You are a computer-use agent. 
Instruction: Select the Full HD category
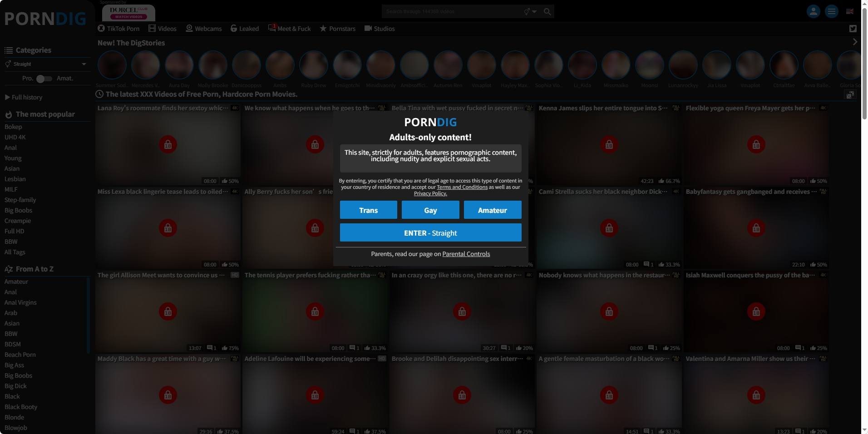coord(15,231)
